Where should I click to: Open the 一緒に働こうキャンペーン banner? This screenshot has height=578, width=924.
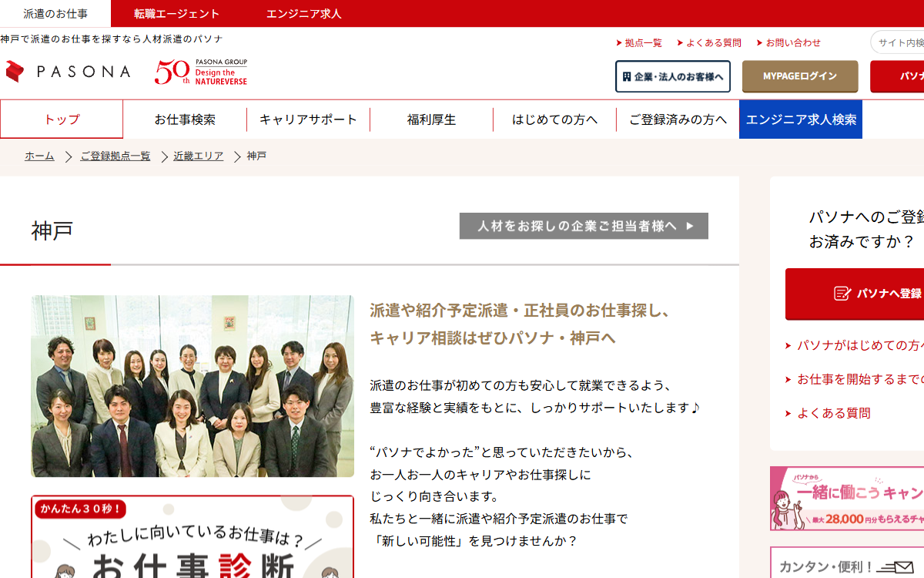[x=847, y=499]
